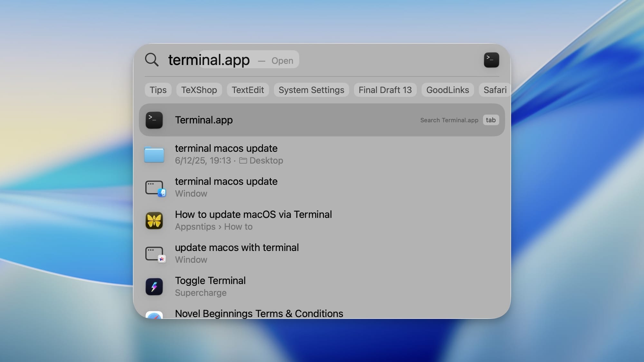Click the yellow butterfly Appsntips icon
The image size is (644, 362).
click(x=154, y=220)
